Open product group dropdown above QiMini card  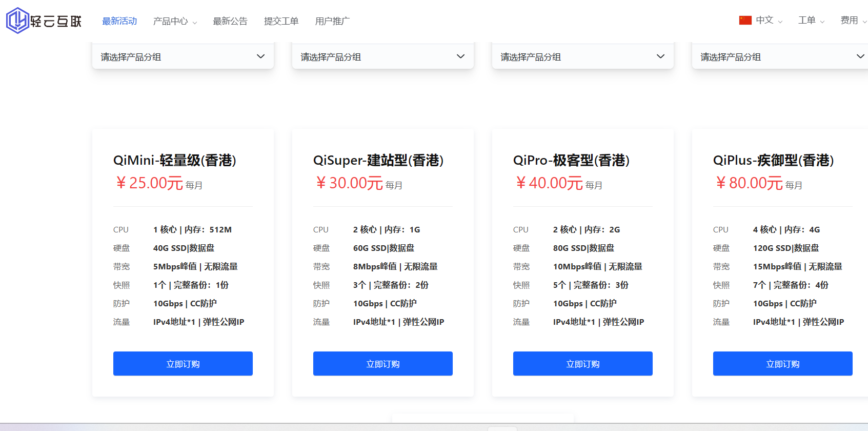[183, 56]
